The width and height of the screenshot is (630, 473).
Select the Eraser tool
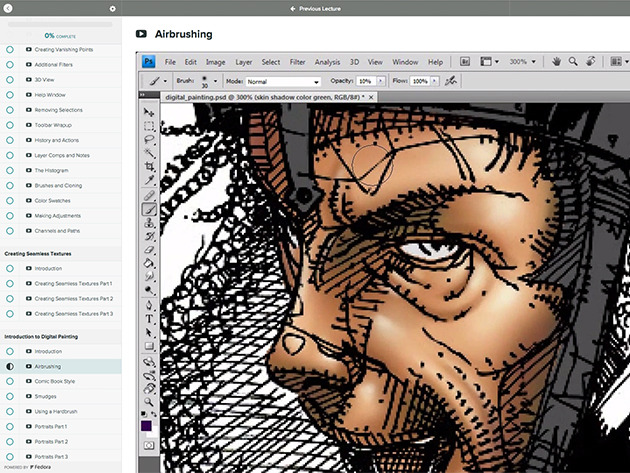click(x=149, y=250)
